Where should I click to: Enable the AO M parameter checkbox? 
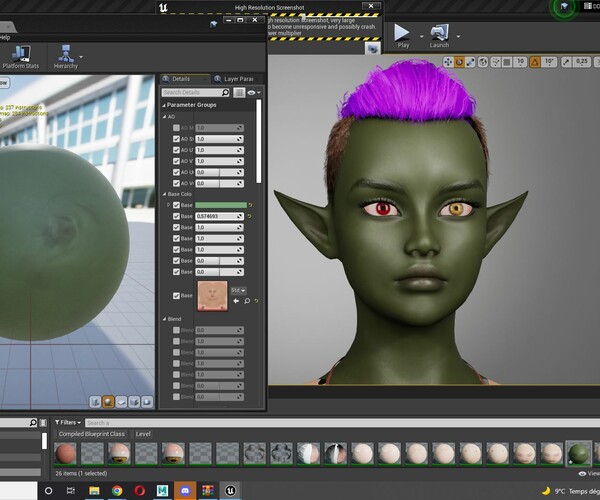pos(176,128)
